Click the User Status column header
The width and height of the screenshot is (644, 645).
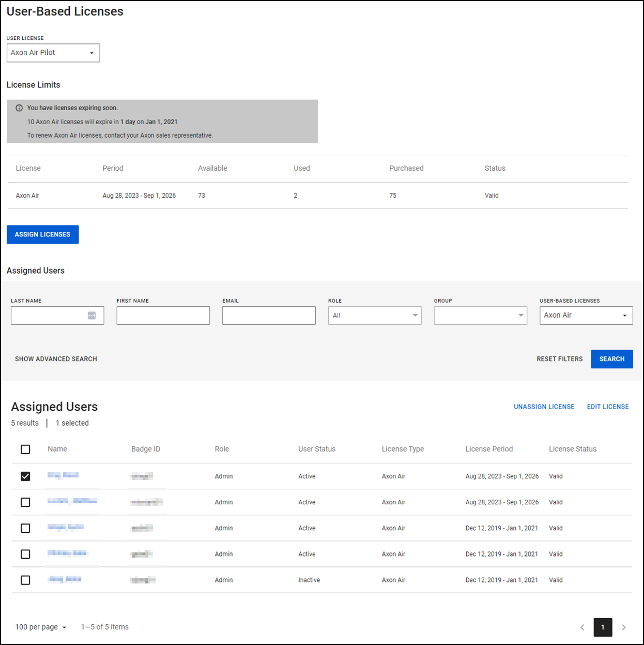point(317,449)
